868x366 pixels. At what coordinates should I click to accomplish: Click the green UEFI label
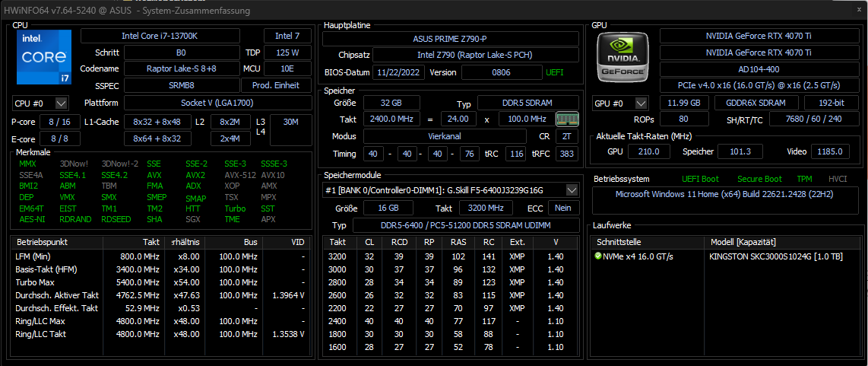click(x=555, y=72)
